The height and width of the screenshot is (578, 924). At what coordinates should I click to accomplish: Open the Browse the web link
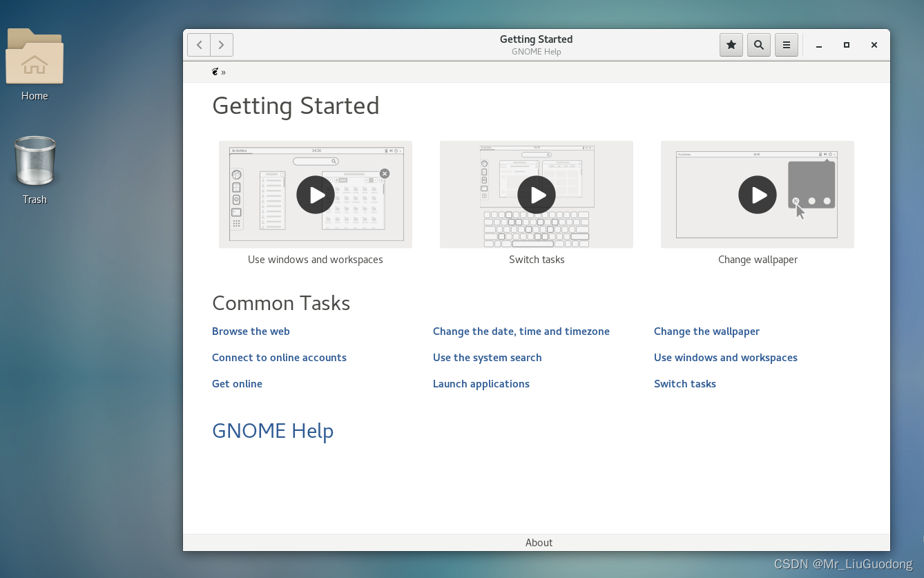click(251, 331)
